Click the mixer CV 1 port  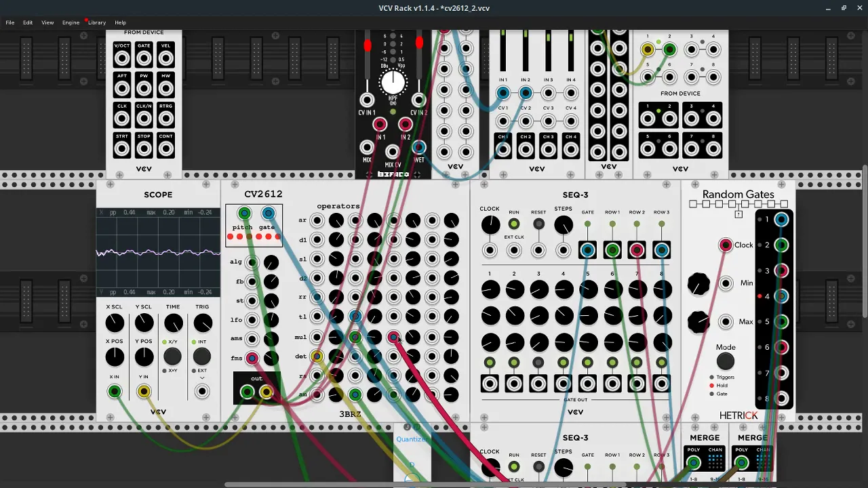pos(503,121)
